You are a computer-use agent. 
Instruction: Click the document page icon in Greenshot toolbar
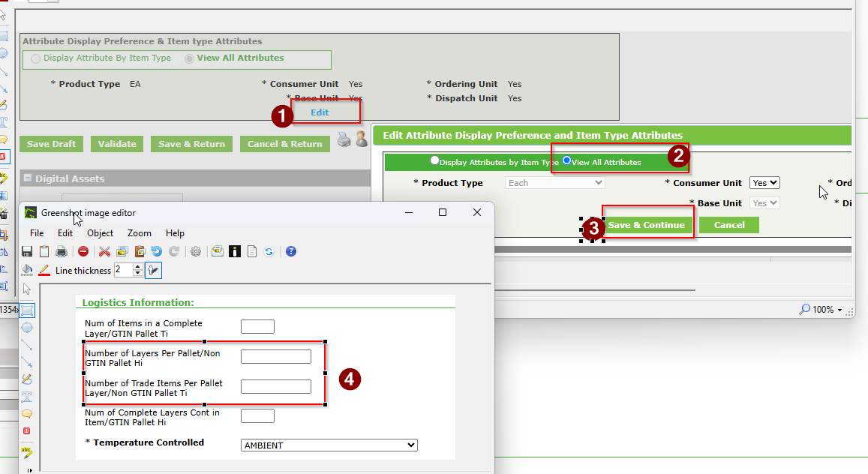pos(252,252)
